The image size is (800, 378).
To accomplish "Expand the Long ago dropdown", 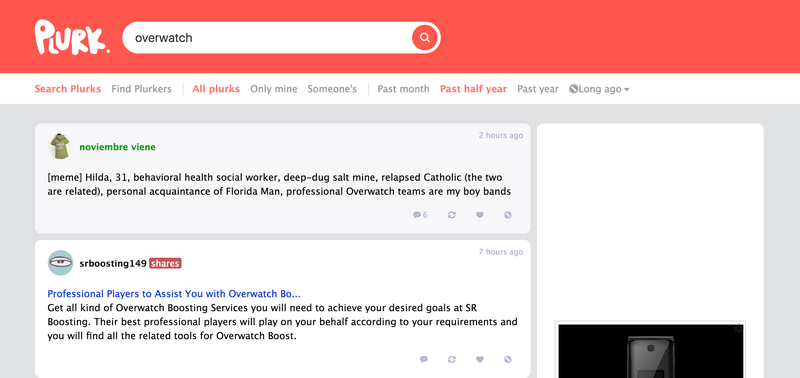I will point(599,89).
